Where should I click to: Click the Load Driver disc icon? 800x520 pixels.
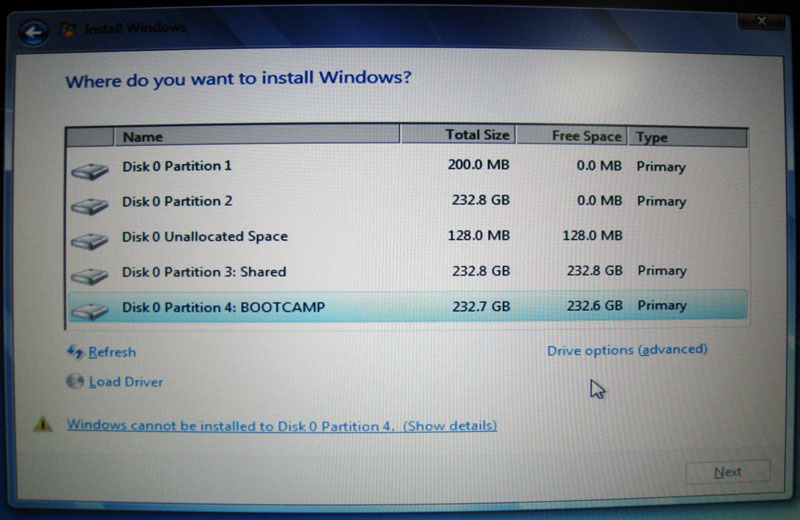(75, 381)
